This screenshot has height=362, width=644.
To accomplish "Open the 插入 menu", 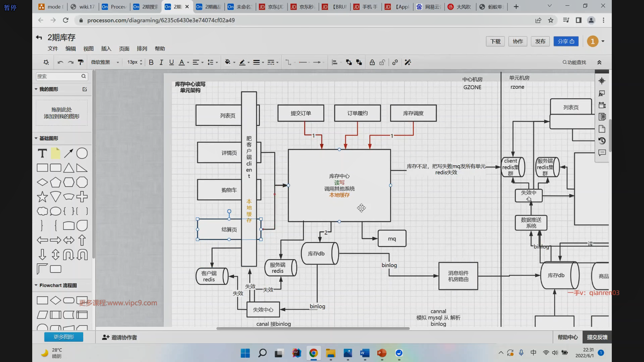I will pyautogui.click(x=106, y=49).
